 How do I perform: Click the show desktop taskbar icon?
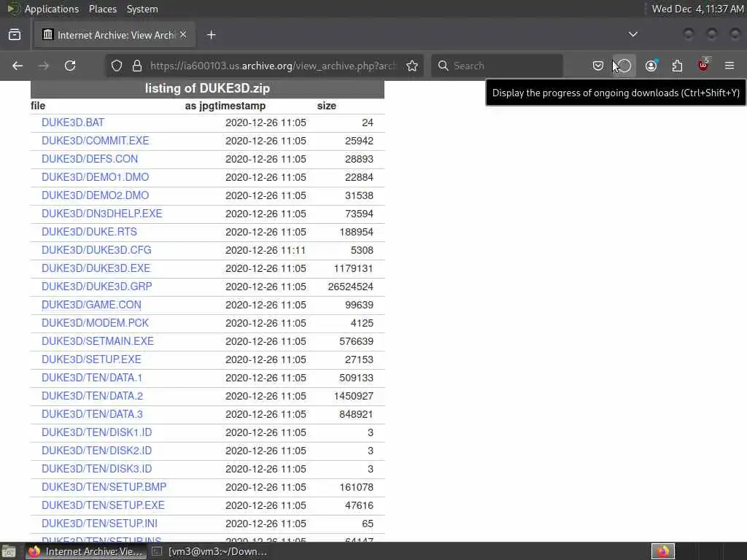[9, 551]
